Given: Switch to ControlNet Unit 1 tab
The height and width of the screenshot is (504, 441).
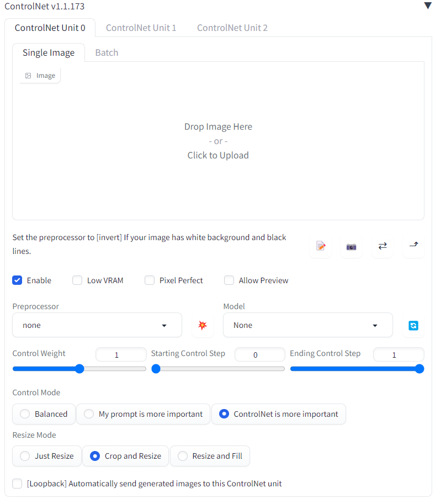Looking at the screenshot, I should (x=141, y=28).
